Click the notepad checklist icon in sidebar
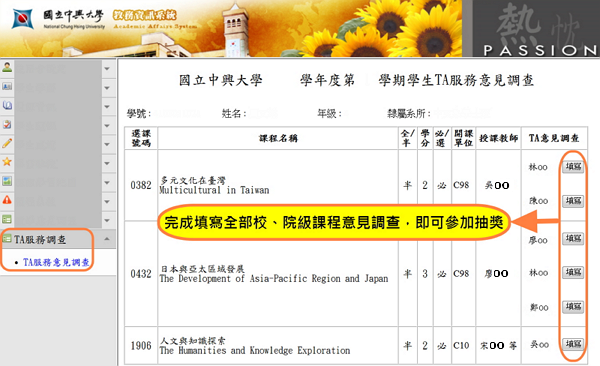600x366 pixels. (x=7, y=124)
